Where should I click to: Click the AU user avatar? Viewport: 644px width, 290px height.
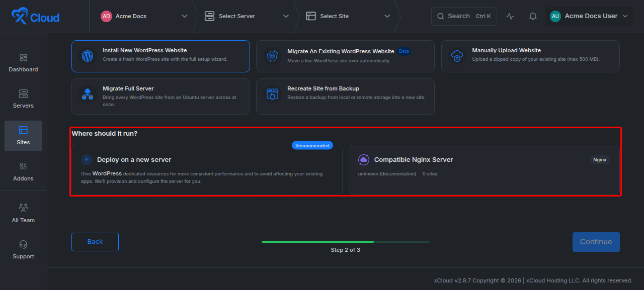[555, 16]
